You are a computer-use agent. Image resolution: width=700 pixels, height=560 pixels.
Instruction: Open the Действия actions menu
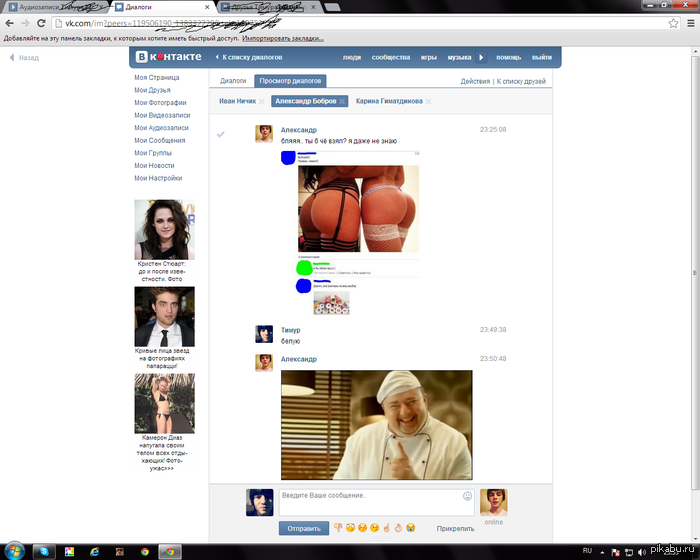tap(475, 81)
